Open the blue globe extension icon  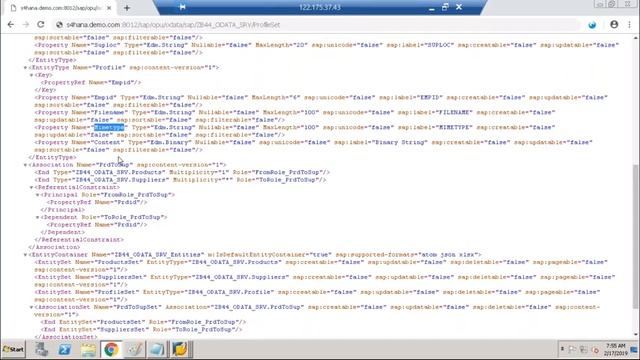pyautogui.click(x=592, y=25)
